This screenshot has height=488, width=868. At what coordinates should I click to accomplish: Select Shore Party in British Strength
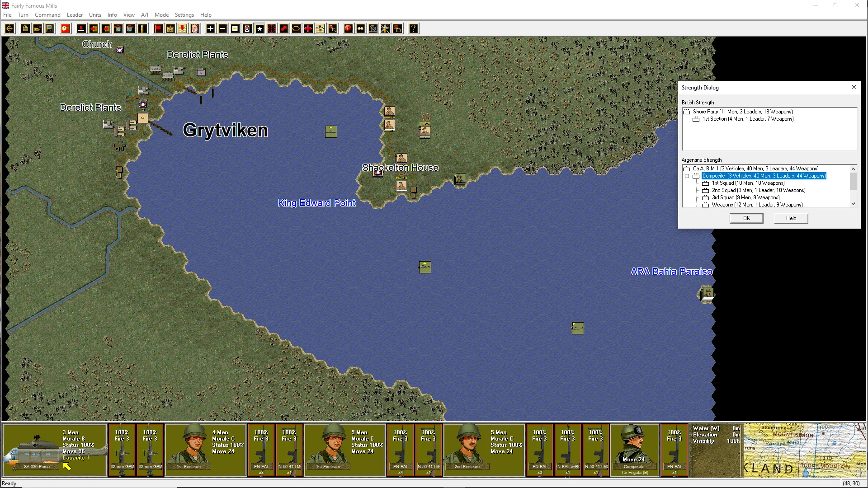tap(742, 112)
